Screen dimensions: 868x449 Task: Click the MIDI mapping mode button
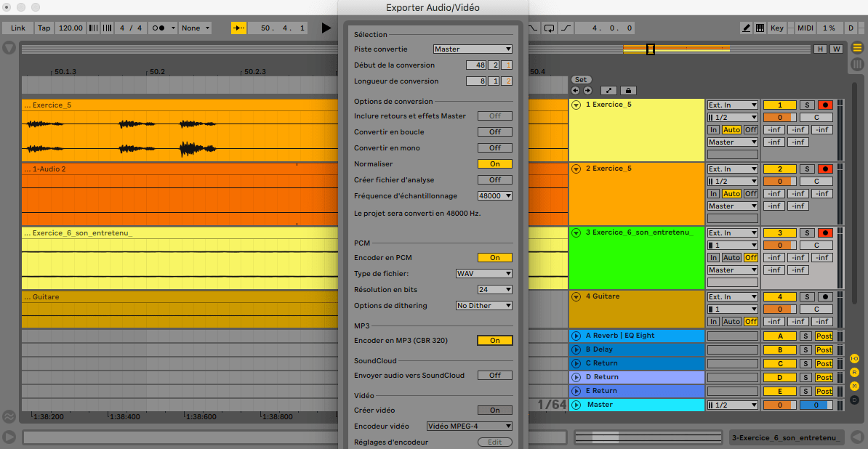pyautogui.click(x=804, y=28)
